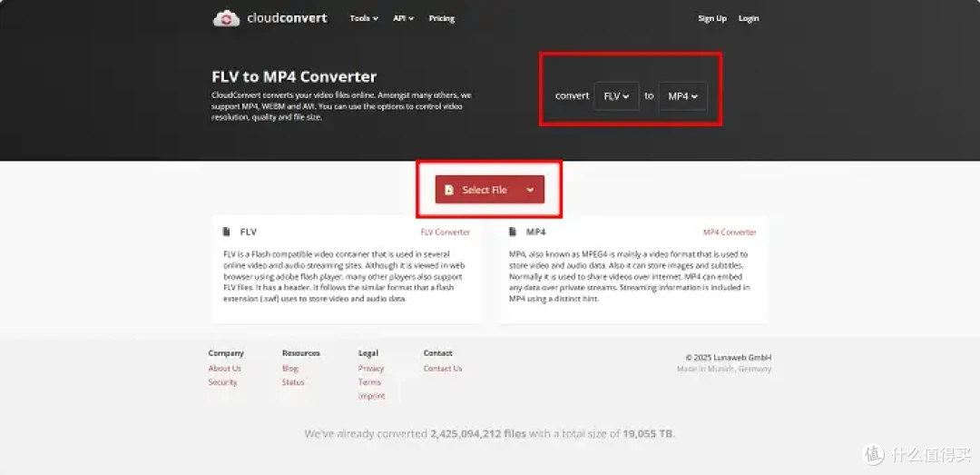Click the 19,055 TB total size text
The height and width of the screenshot is (475, 980).
648,434
